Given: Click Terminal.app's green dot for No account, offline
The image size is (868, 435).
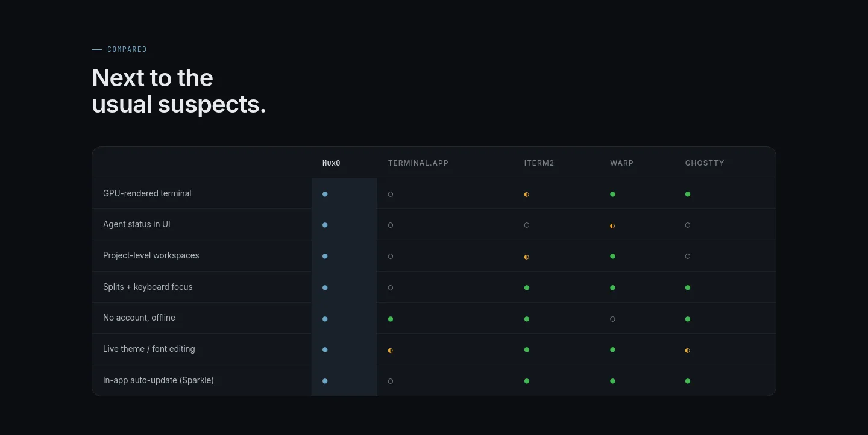Looking at the screenshot, I should click(391, 319).
